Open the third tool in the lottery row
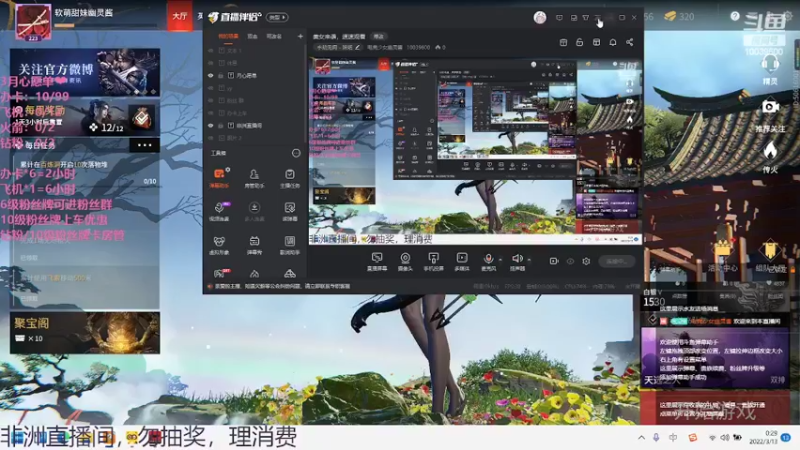Viewport: 800px width, 450px height. coord(290,211)
